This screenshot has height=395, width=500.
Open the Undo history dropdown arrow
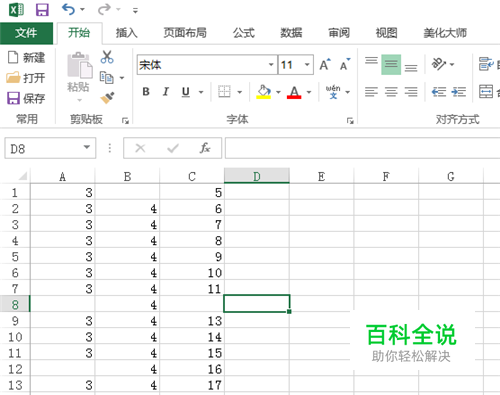click(x=82, y=10)
